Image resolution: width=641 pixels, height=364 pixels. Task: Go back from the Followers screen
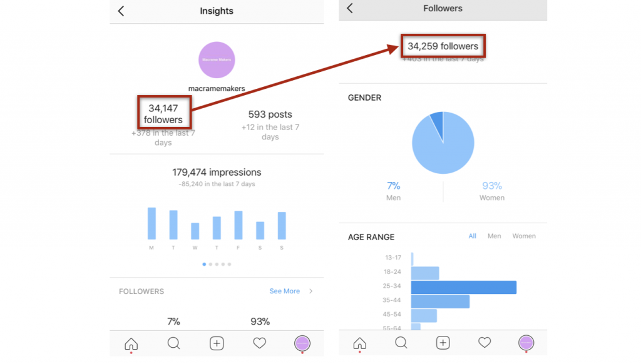tap(350, 8)
